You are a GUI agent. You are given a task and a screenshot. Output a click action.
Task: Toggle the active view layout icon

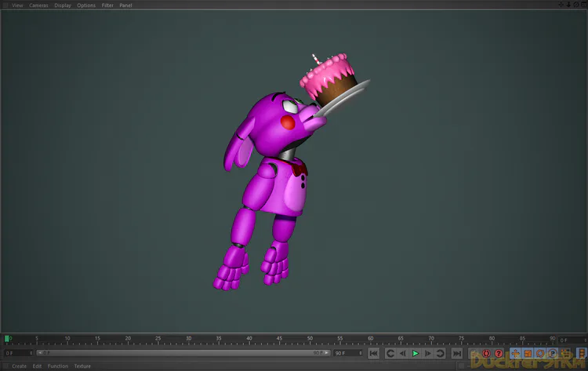pos(584,5)
